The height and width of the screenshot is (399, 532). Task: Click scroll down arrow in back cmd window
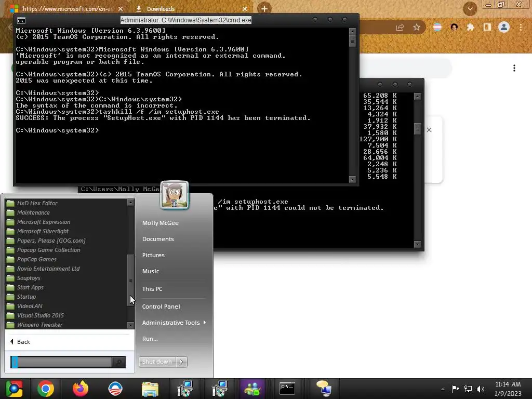(417, 244)
